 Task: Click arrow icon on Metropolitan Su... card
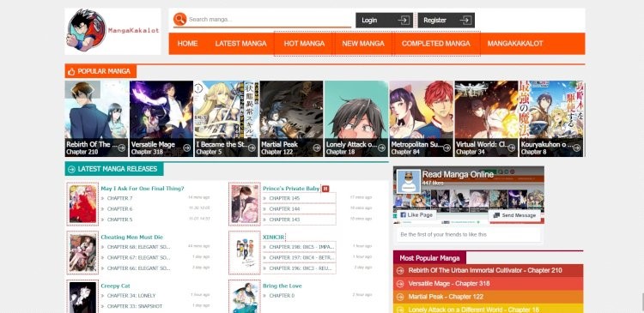point(447,147)
